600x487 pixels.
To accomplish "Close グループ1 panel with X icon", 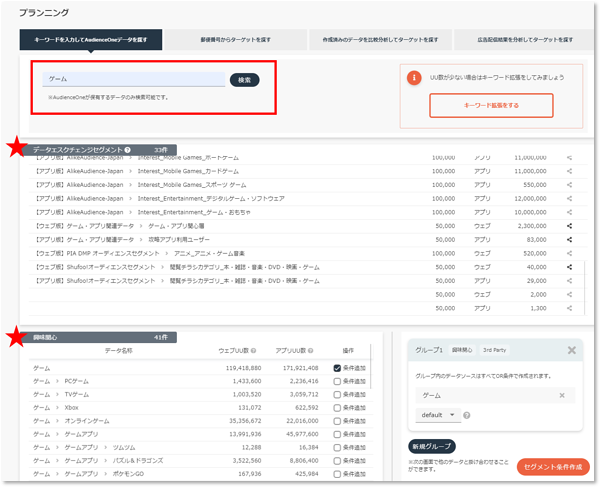I will click(x=571, y=350).
